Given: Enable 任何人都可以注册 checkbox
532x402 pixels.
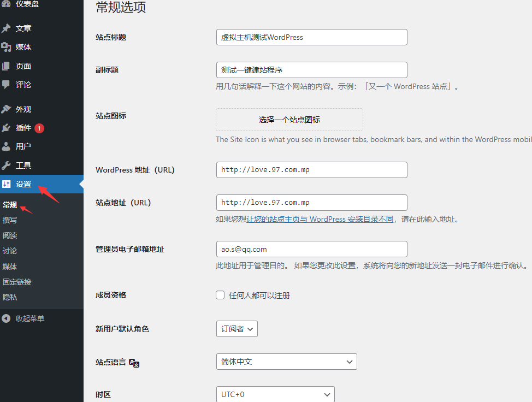Looking at the screenshot, I should pyautogui.click(x=220, y=294).
